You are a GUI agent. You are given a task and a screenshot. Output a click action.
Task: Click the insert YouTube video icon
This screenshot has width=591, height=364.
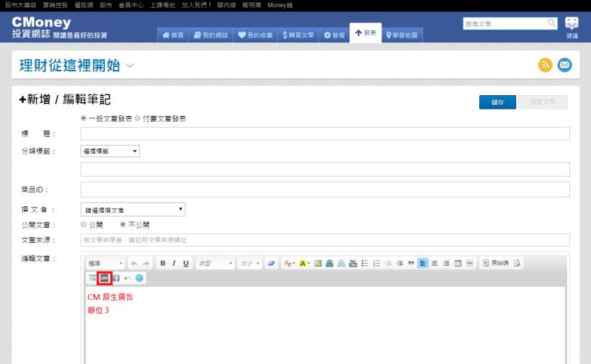(352, 263)
